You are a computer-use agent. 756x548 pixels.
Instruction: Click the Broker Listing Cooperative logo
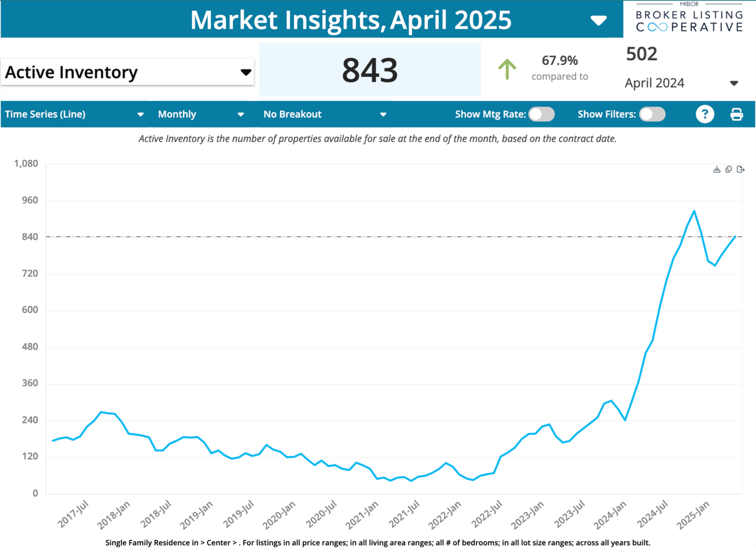coord(689,18)
